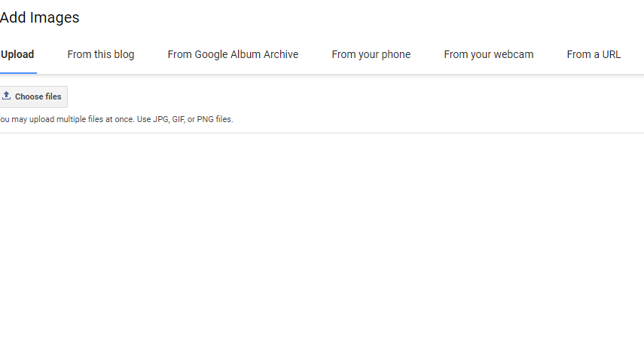
Task: Click the Add Images dialog title
Action: pos(39,17)
